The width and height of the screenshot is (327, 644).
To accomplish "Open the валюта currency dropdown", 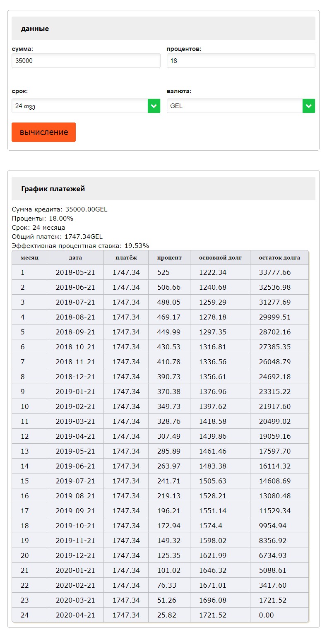I will 235,106.
